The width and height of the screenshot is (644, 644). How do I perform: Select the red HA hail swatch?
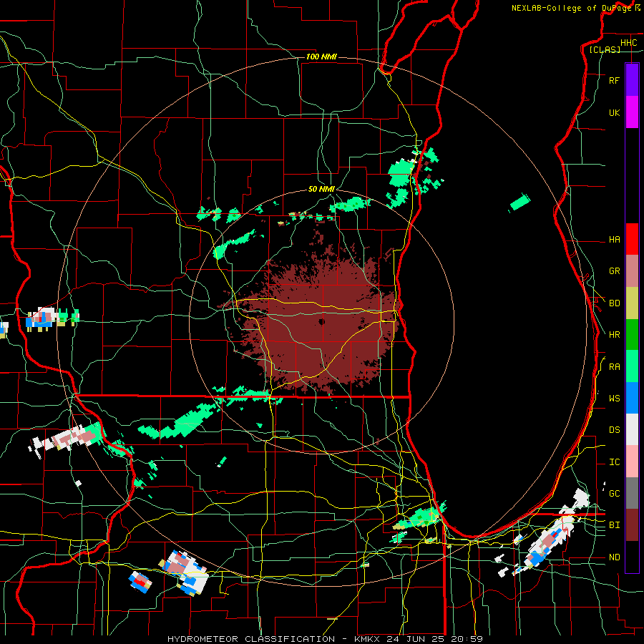[632, 239]
